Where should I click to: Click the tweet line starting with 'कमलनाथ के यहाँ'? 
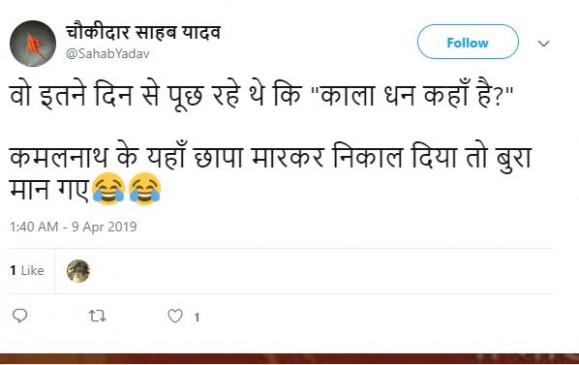[270, 158]
